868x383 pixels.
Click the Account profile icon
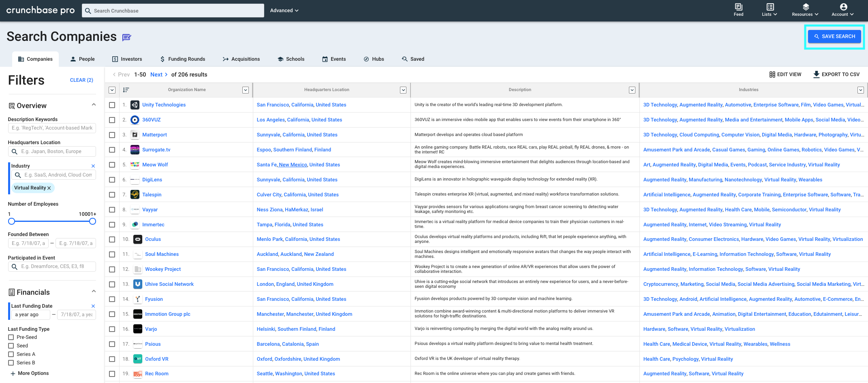[843, 7]
